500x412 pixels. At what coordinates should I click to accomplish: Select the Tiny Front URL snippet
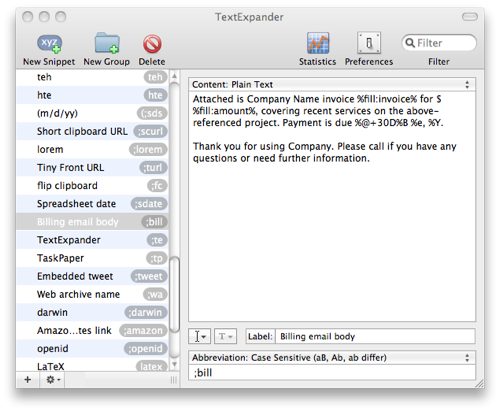coord(92,167)
